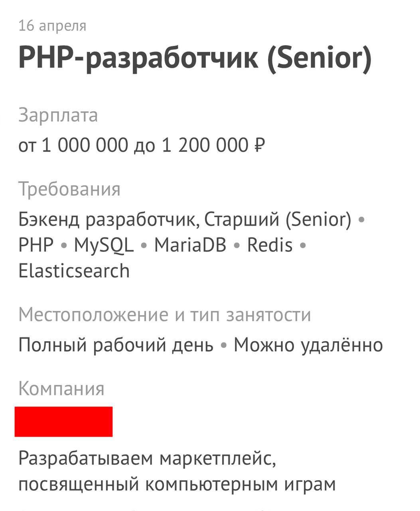Open the Elasticsearch skill tag
The image size is (420, 511).
click(74, 271)
